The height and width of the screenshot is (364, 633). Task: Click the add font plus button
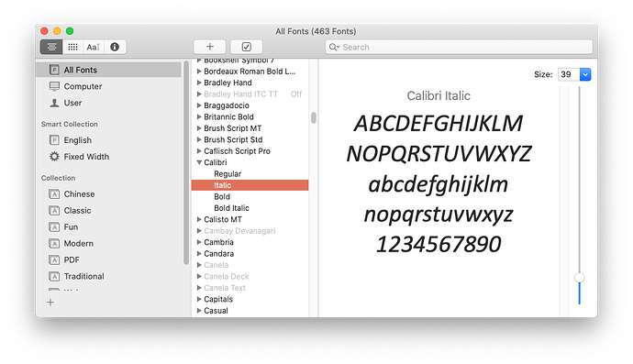pyautogui.click(x=209, y=47)
